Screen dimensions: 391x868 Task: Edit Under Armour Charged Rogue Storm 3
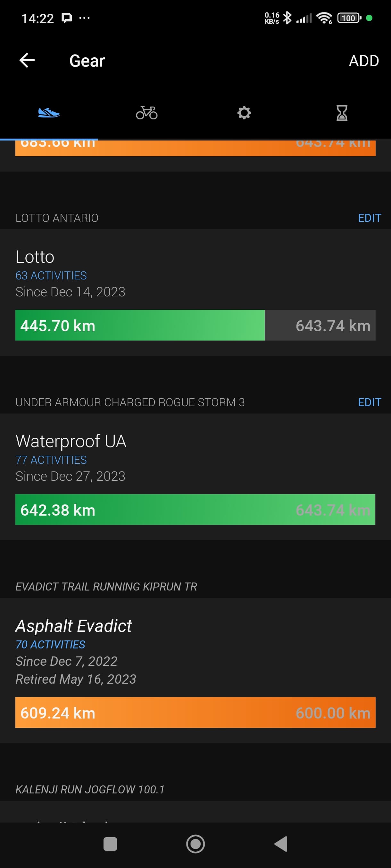pyautogui.click(x=370, y=402)
